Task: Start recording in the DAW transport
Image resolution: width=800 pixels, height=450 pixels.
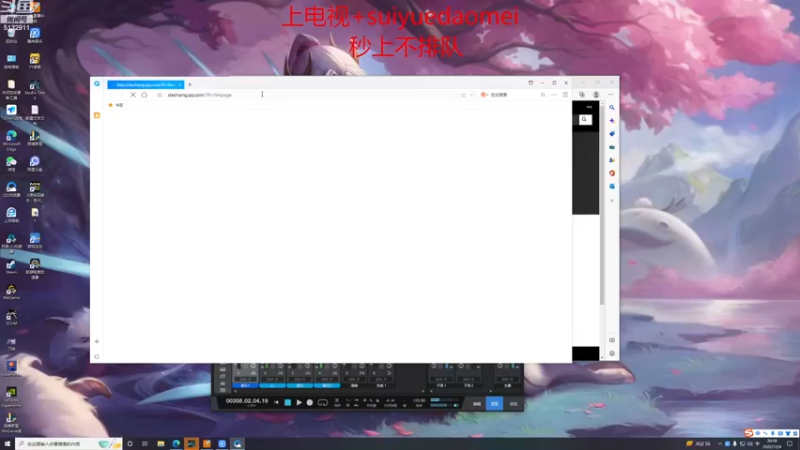Action: pos(310,403)
